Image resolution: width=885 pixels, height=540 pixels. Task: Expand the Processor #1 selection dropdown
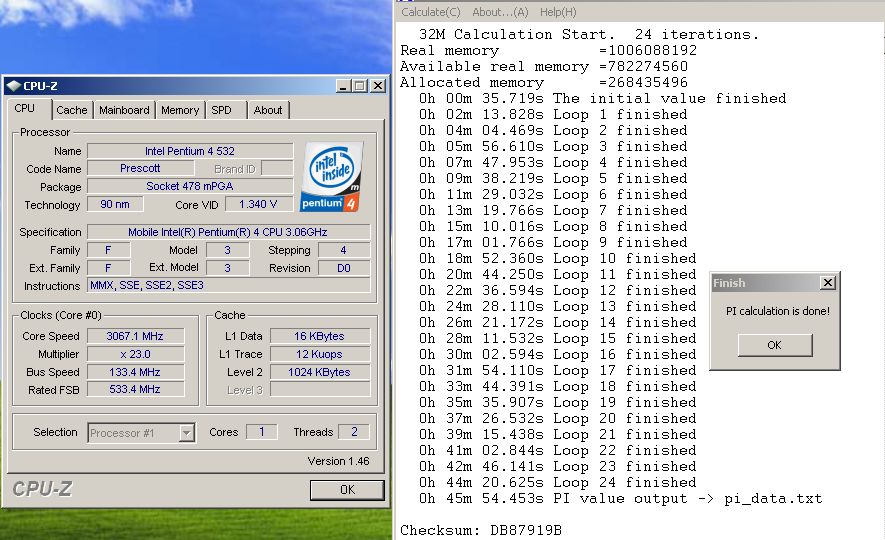[x=186, y=433]
